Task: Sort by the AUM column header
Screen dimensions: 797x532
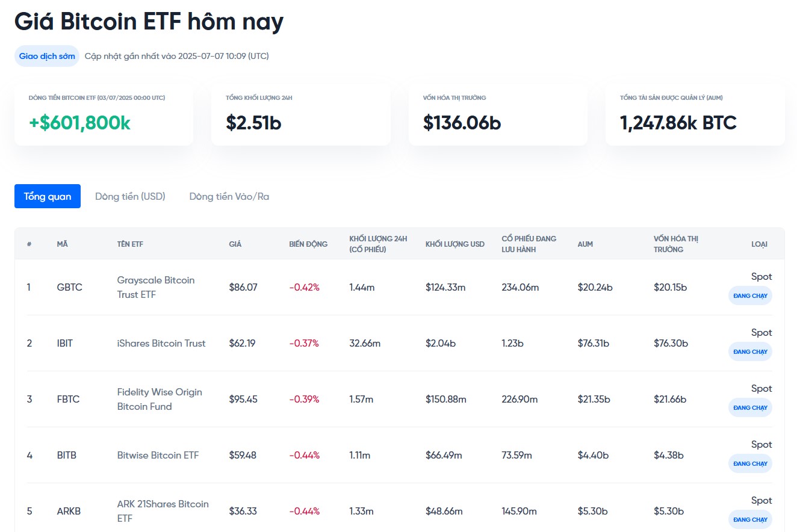Action: coord(585,244)
